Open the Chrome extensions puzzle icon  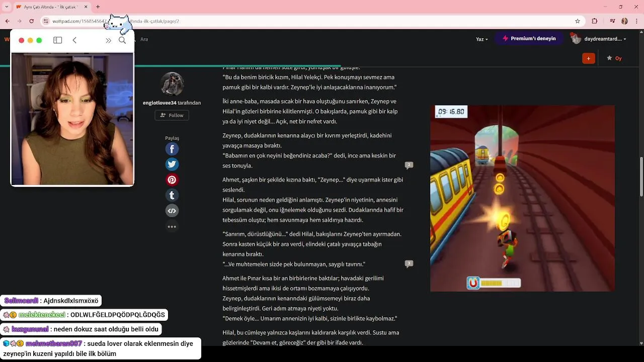tap(595, 21)
